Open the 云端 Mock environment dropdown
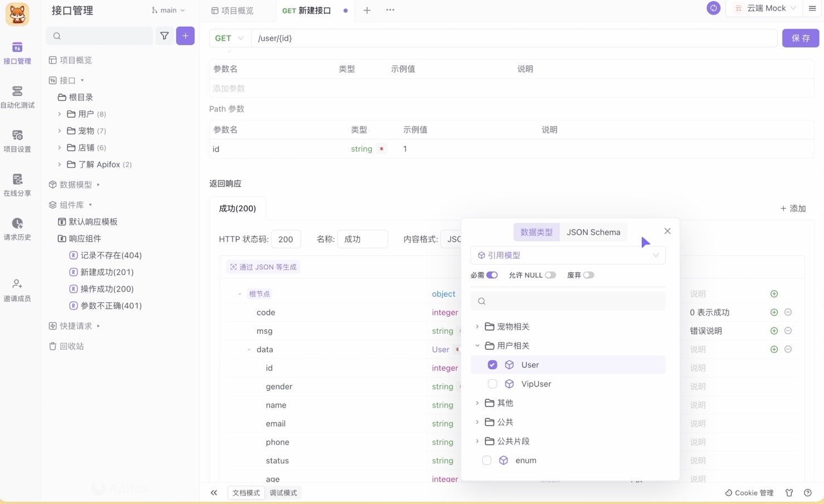Image resolution: width=824 pixels, height=504 pixels. (764, 8)
